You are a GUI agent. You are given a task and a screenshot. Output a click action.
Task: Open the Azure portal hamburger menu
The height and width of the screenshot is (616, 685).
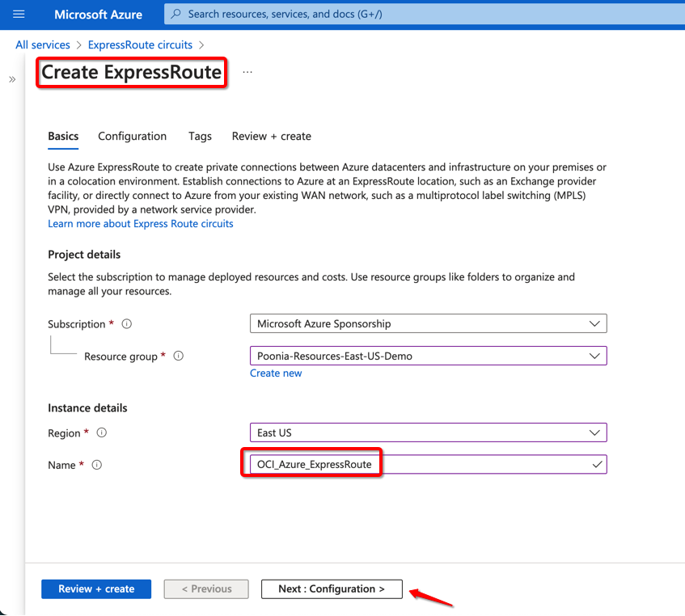coord(19,15)
